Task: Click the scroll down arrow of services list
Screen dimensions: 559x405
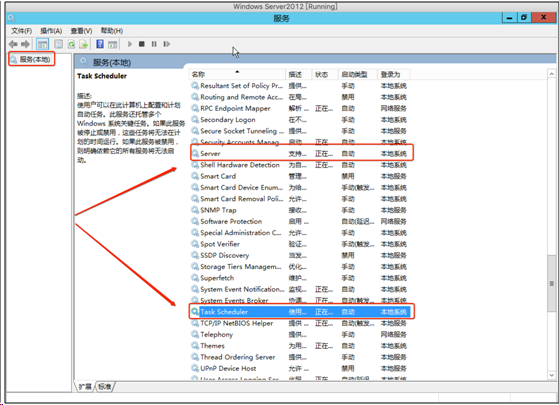Action: point(552,375)
